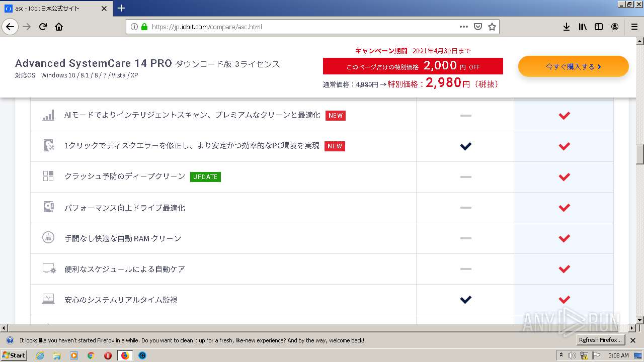Click the 2,000円 OFF special price banner
This screenshot has height=362, width=644.
click(x=413, y=66)
